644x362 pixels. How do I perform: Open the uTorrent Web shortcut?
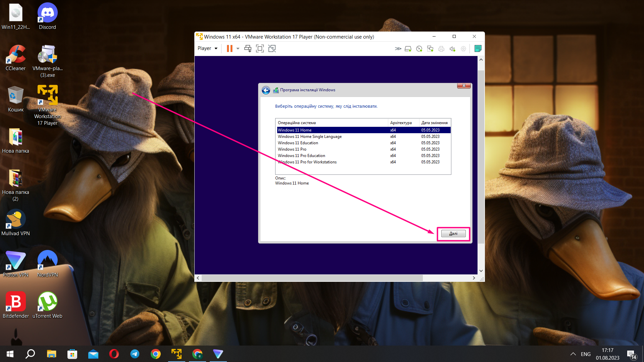click(47, 305)
